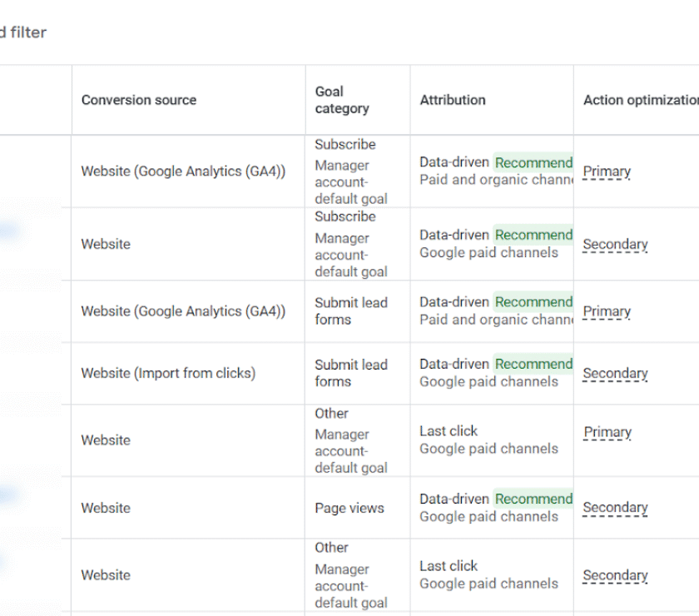Click the Website (Import from clicks) source cell
This screenshot has width=699, height=616.
(x=168, y=373)
